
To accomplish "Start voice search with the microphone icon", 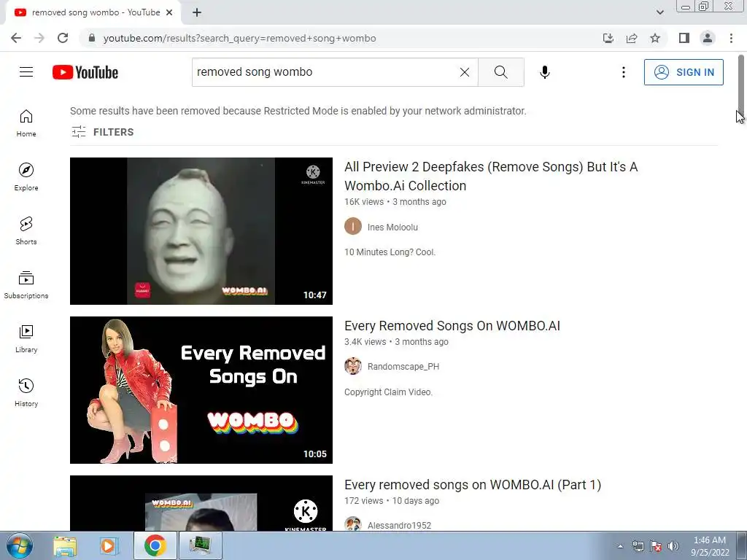I will (545, 72).
